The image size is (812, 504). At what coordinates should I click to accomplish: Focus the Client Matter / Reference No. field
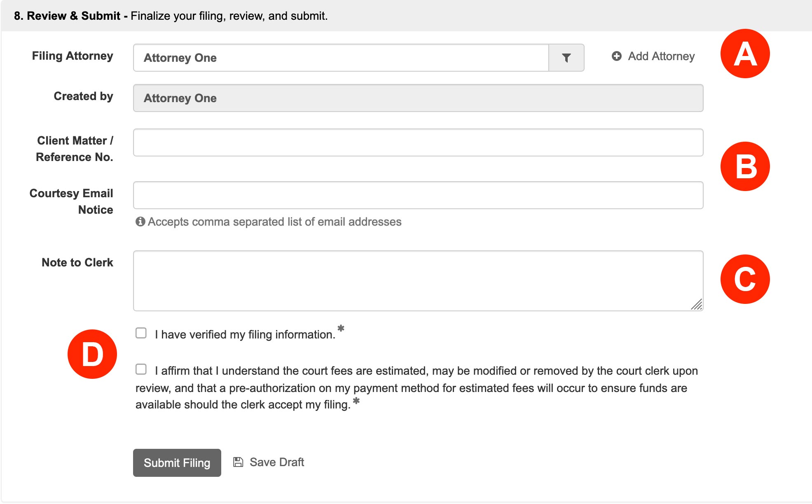click(x=418, y=142)
